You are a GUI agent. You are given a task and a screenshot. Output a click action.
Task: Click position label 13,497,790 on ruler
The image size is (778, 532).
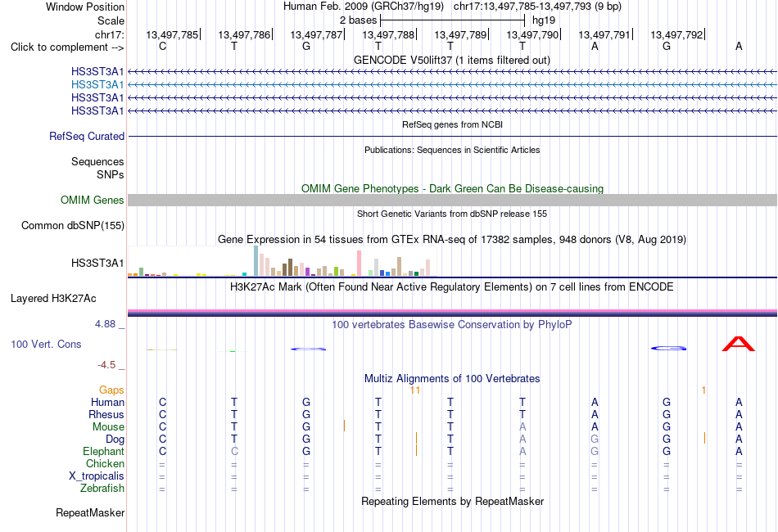coord(532,34)
